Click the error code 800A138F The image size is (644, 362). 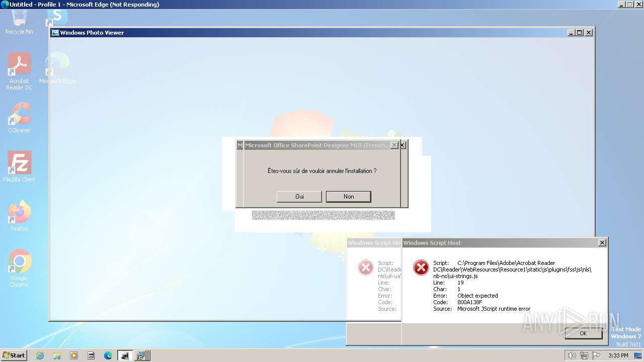click(x=470, y=302)
